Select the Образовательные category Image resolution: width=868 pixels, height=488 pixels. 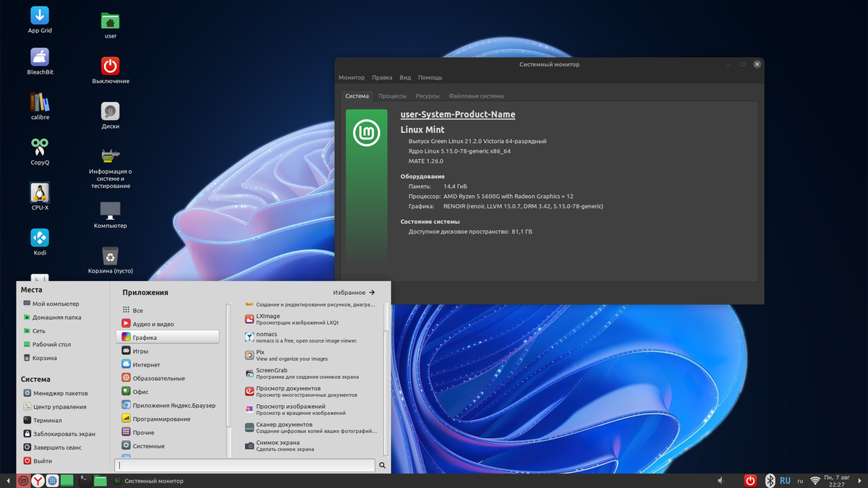167,378
